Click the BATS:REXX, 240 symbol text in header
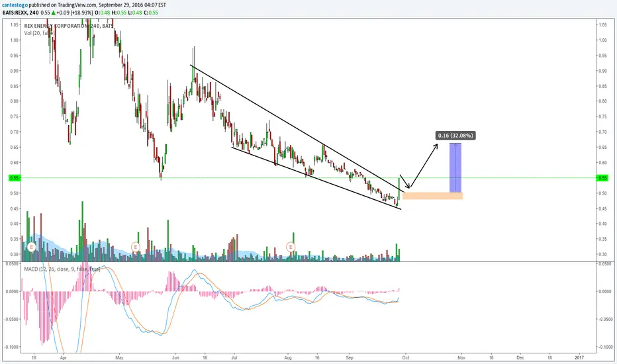 point(21,13)
